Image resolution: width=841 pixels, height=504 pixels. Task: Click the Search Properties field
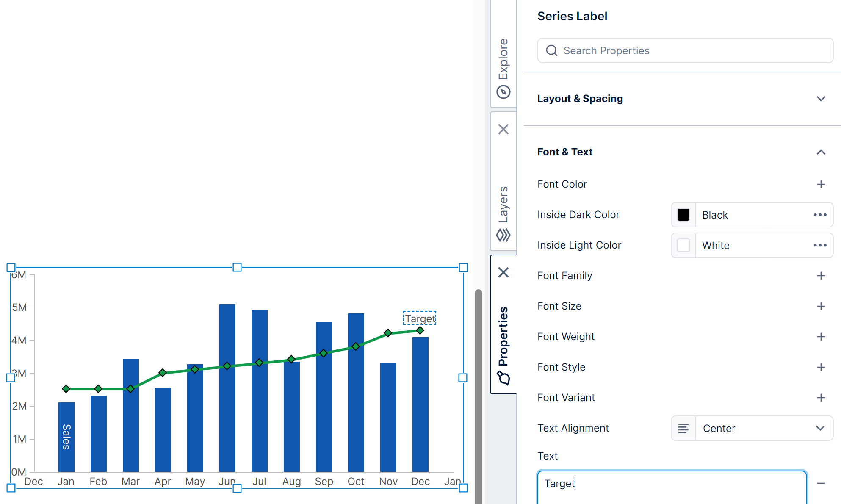[x=685, y=51]
